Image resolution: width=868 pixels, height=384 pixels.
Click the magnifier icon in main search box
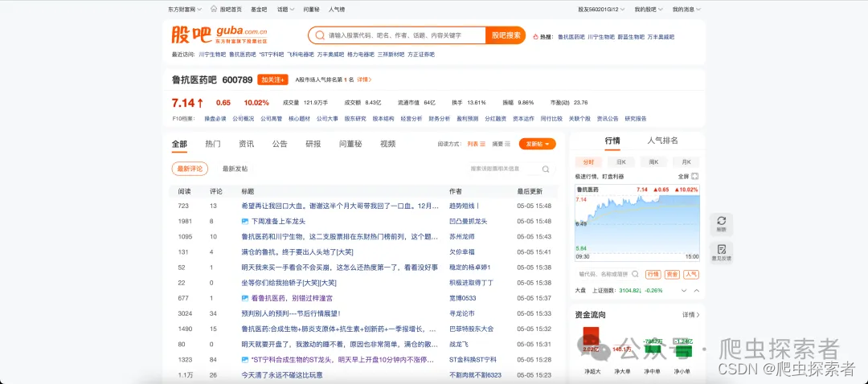pos(319,35)
